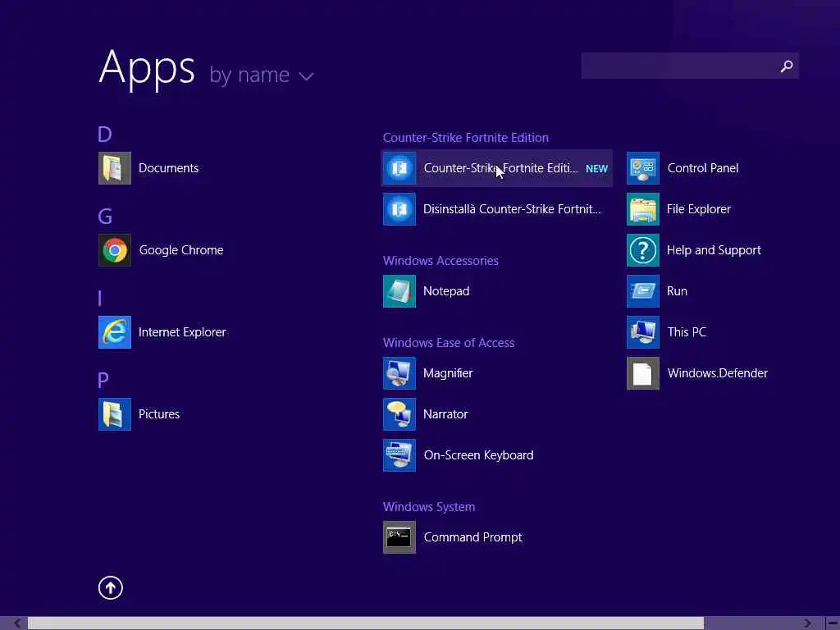
Task: Click Disinstalla Counter-Strike Fortnite uninstaller icon
Action: click(399, 209)
